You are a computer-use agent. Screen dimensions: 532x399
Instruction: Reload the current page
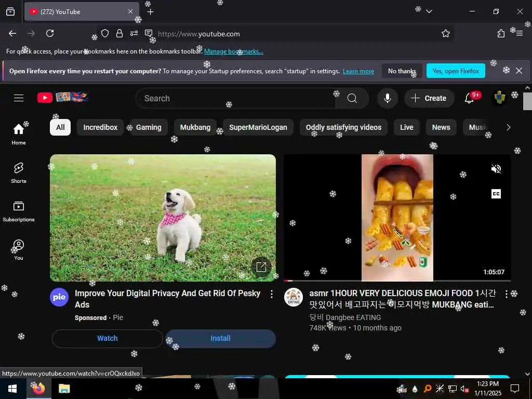pyautogui.click(x=50, y=33)
